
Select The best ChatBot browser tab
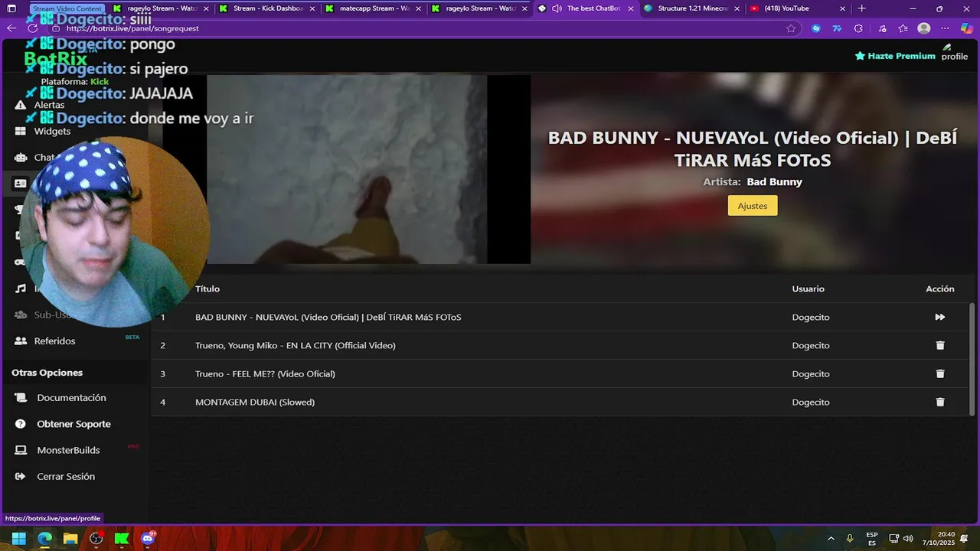click(x=586, y=8)
